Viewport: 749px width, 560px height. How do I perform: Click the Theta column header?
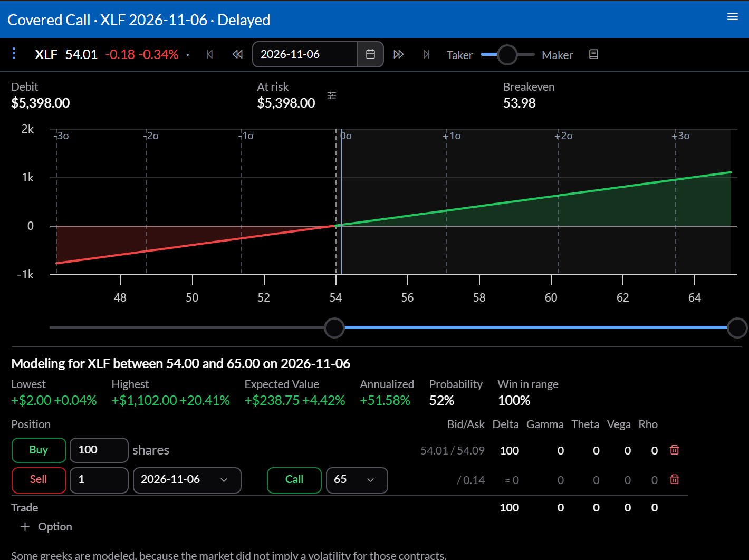(585, 424)
